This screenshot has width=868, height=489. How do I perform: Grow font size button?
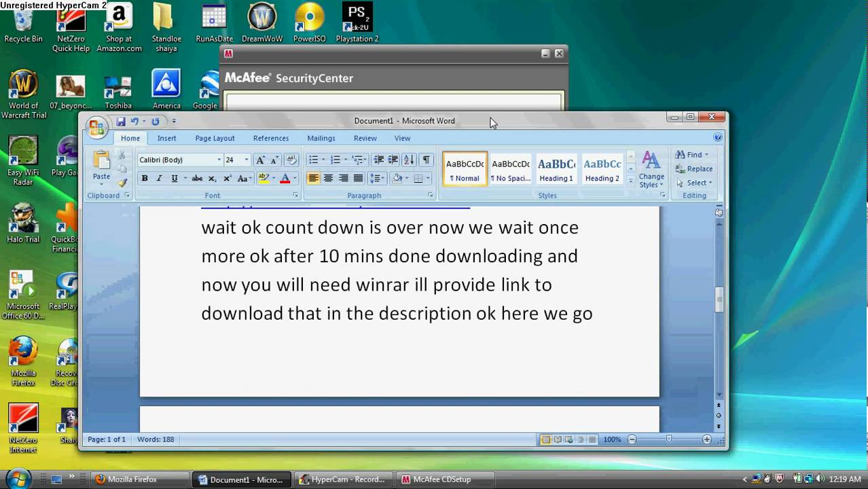261,160
